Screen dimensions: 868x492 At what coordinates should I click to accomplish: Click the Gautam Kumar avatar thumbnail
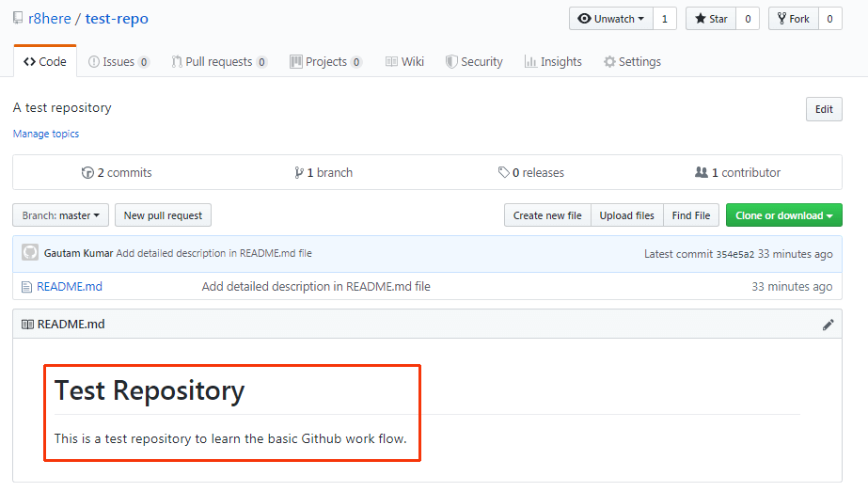30,253
